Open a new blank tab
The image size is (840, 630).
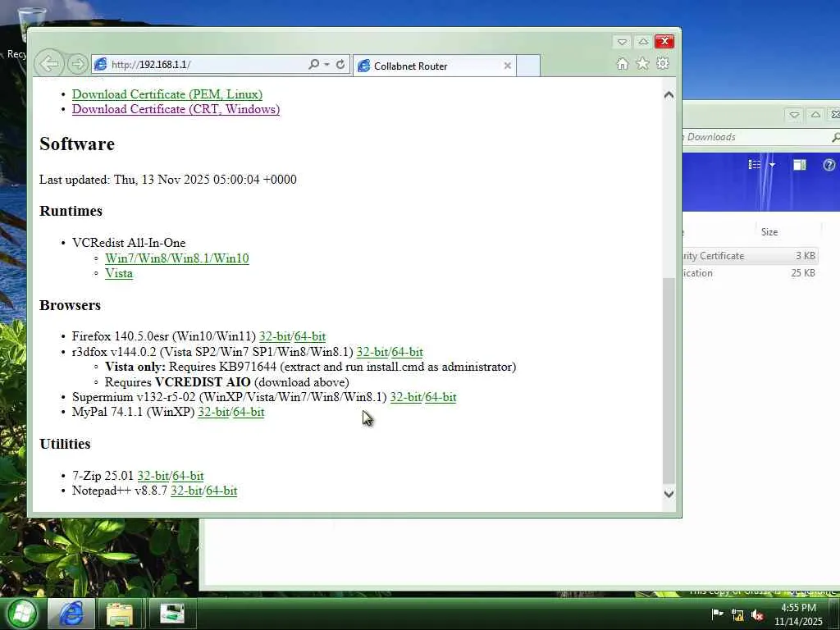[528, 66]
